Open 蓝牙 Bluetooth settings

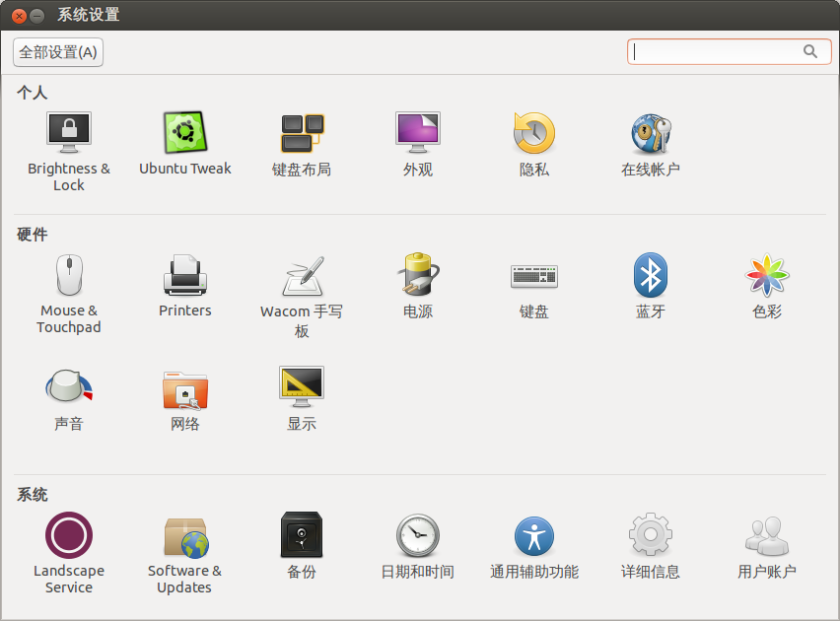point(651,286)
